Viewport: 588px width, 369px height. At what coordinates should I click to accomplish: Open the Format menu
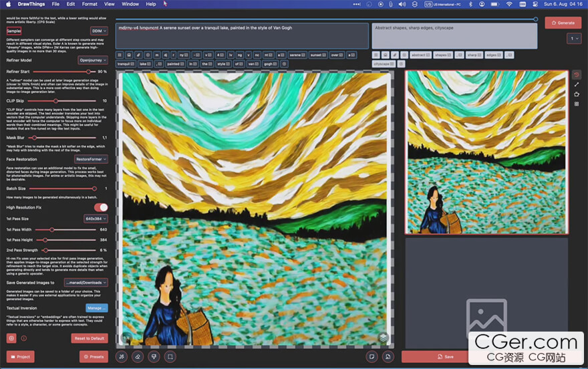pyautogui.click(x=90, y=4)
